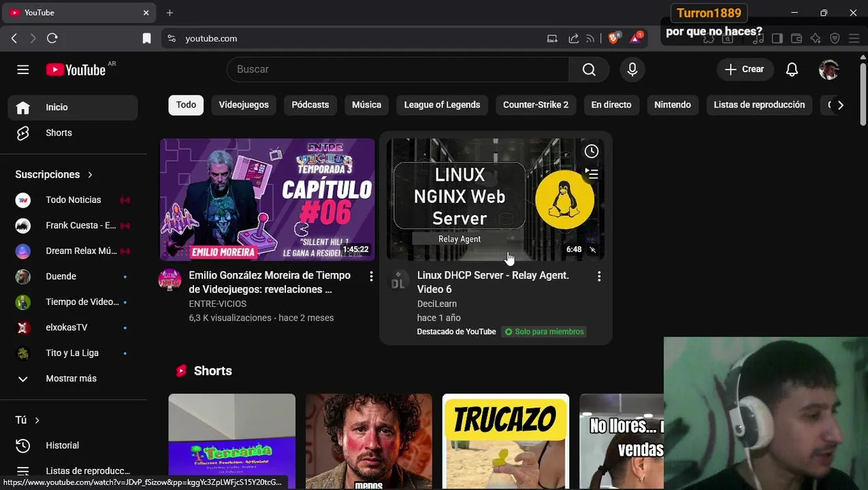Open Brave Shields lion icon
868x490 pixels.
(614, 38)
